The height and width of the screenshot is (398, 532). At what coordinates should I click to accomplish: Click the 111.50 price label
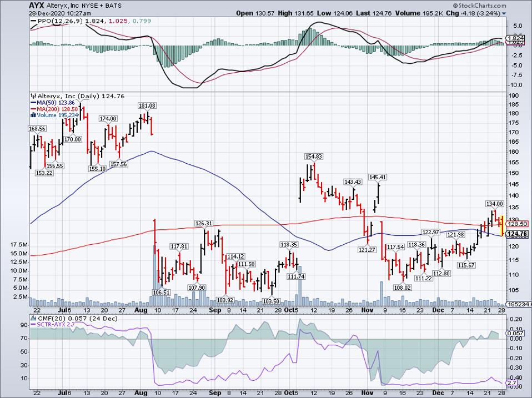coord(247,264)
